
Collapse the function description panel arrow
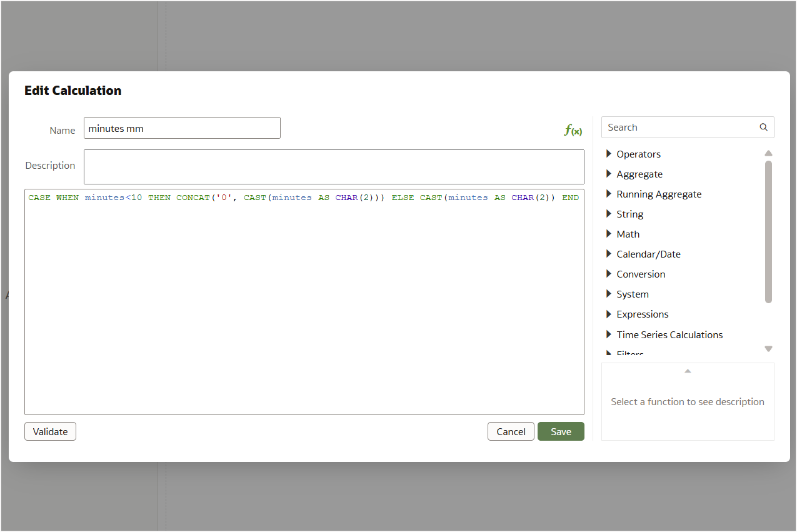tap(687, 370)
